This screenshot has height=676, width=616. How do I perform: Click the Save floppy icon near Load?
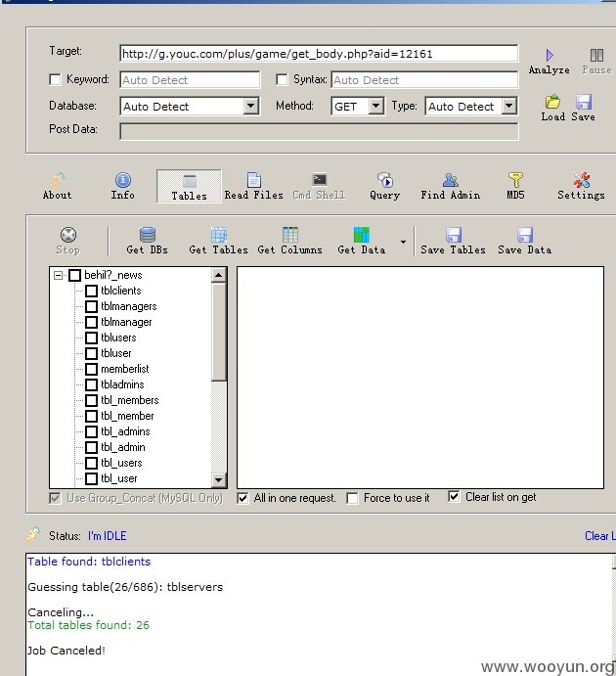584,102
